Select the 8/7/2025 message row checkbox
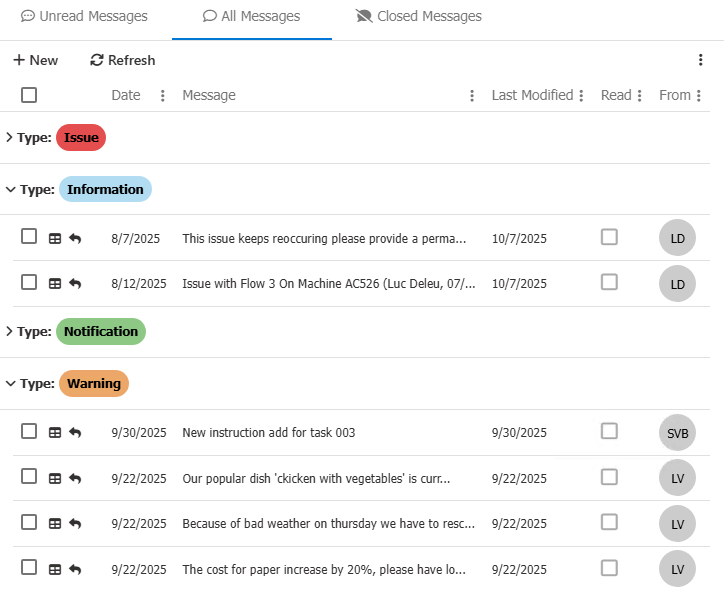724x590 pixels. [29, 236]
